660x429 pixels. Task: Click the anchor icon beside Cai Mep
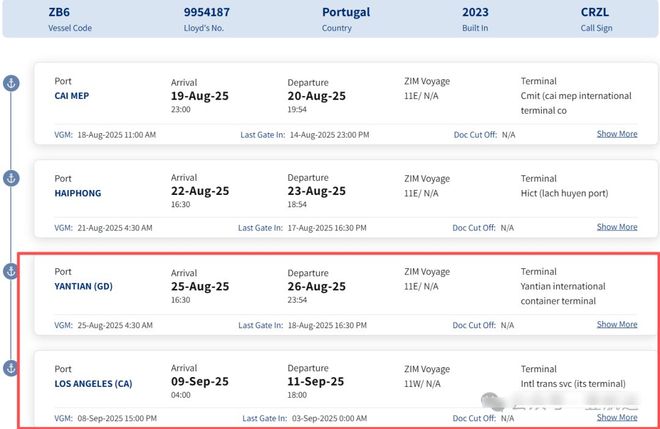[11, 82]
